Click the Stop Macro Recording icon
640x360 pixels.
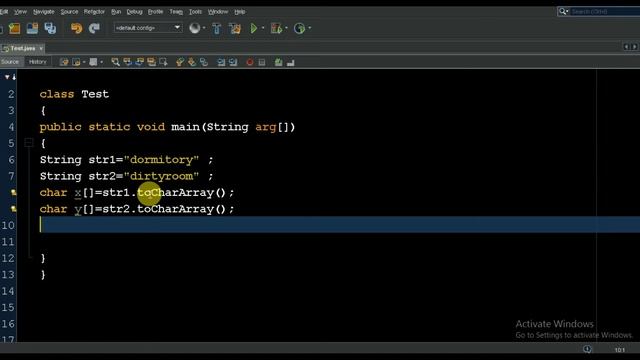(x=262, y=62)
